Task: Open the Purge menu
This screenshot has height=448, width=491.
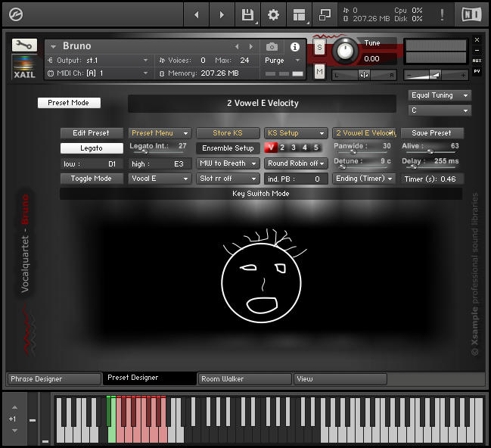Action: click(x=282, y=60)
